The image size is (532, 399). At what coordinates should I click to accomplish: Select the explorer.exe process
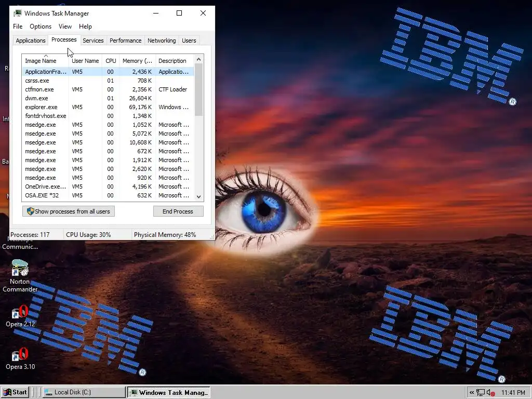pyautogui.click(x=108, y=107)
